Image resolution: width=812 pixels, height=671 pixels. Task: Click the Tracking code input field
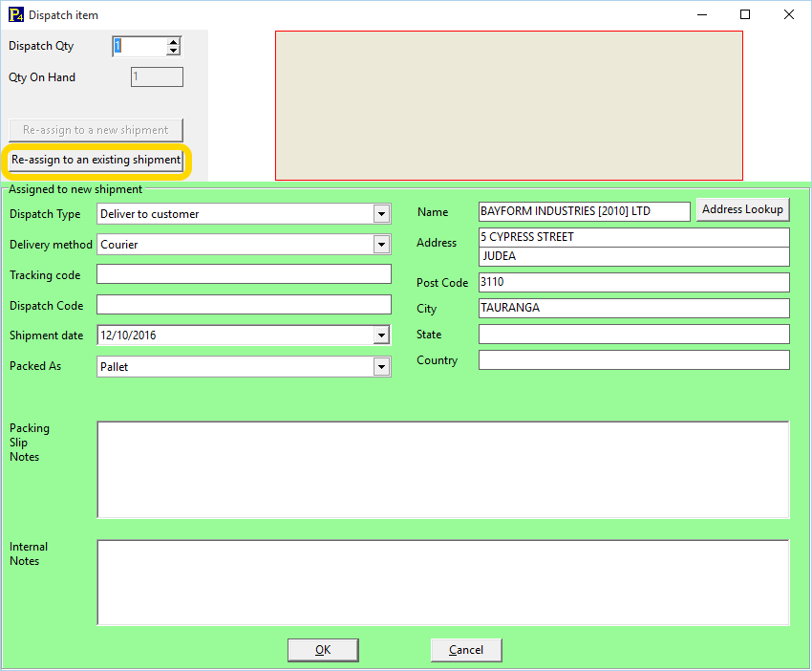(244, 274)
